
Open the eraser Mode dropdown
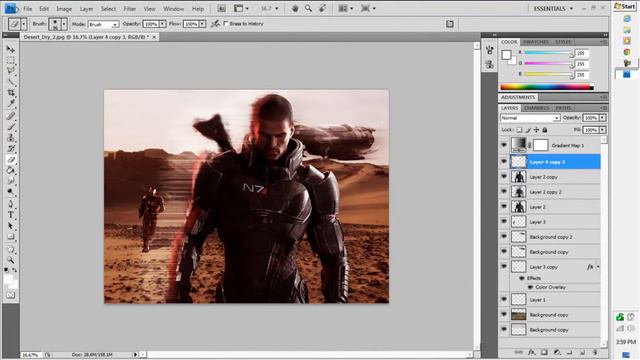[x=103, y=24]
